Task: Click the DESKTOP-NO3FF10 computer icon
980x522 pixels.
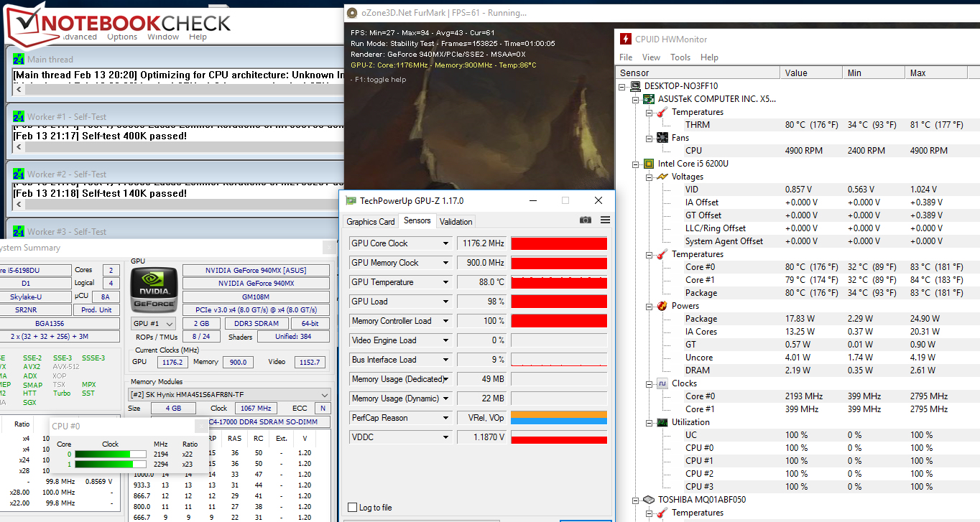Action: pos(636,86)
